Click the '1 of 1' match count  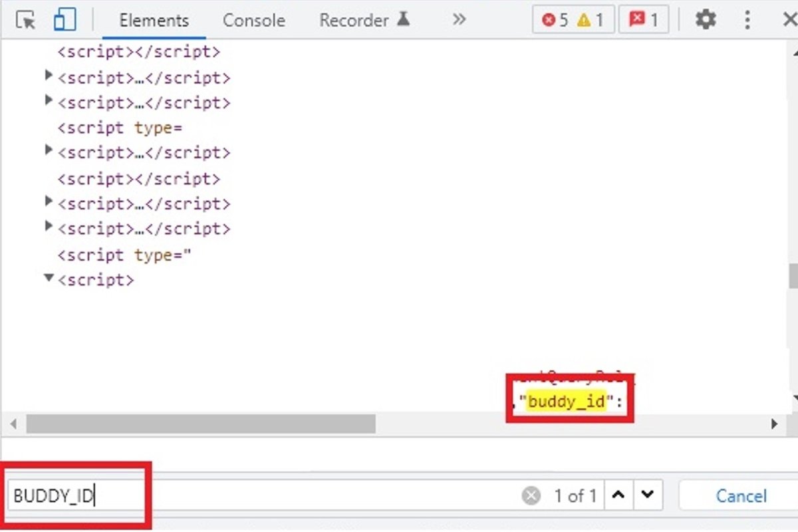tap(575, 496)
